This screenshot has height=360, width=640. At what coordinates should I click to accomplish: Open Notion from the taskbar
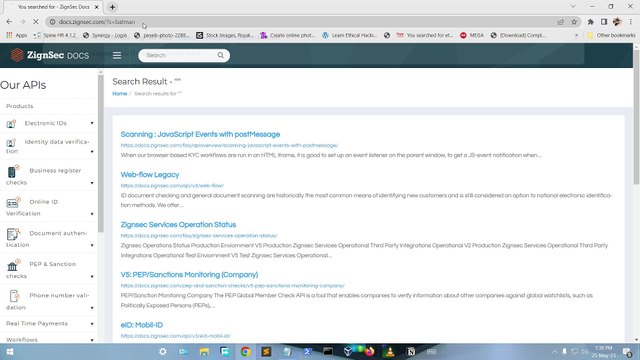click(x=411, y=351)
